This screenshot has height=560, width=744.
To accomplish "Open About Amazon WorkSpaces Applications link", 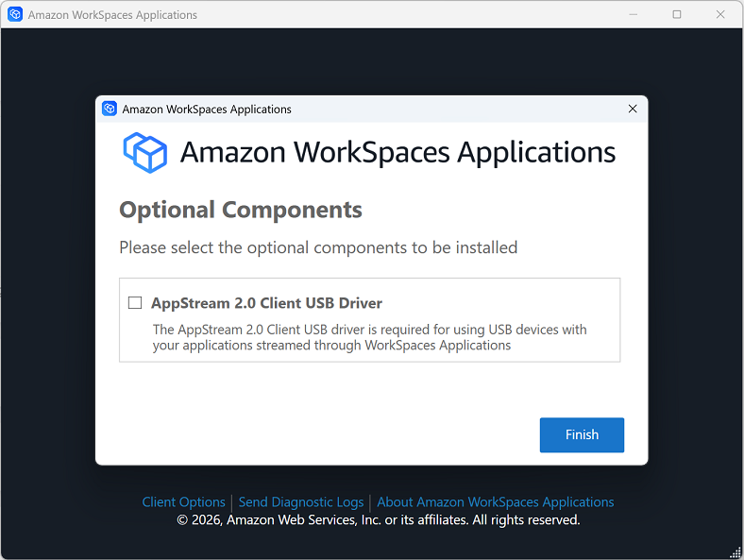I will click(x=496, y=502).
